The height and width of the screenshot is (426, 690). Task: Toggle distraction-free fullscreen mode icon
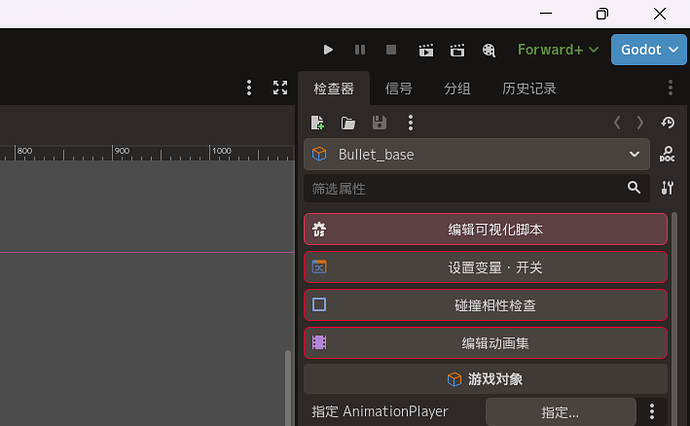[280, 88]
